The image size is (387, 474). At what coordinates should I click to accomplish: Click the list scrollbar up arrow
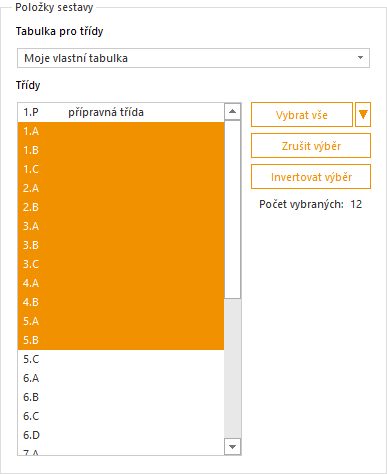point(233,111)
